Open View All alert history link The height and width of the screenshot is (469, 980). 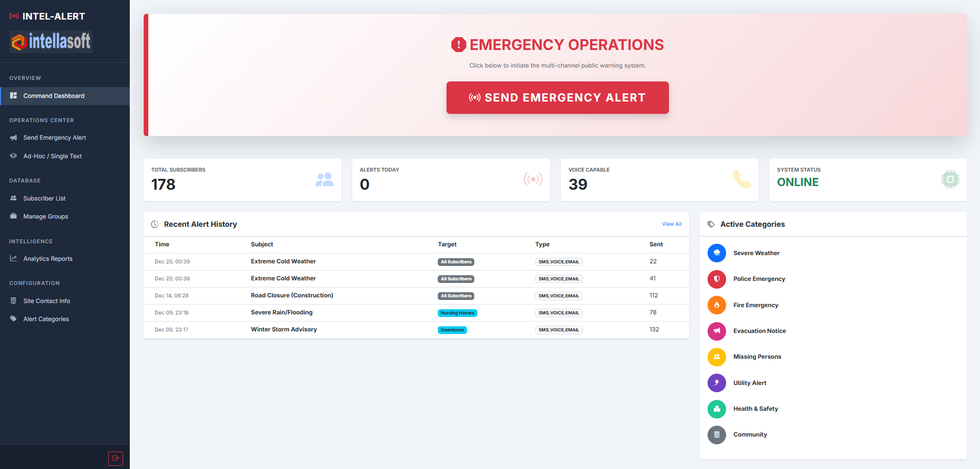coord(672,224)
